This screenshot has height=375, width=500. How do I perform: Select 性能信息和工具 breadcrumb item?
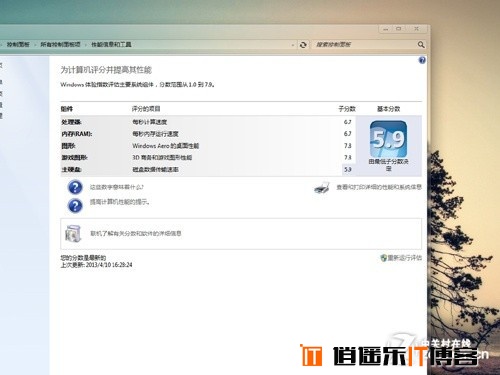[111, 44]
